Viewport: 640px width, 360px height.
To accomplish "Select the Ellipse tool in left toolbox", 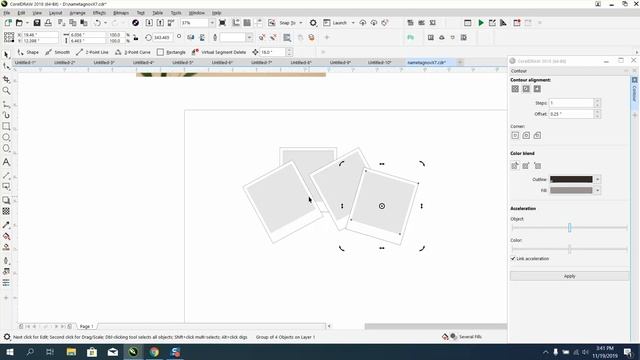I will coord(6,137).
